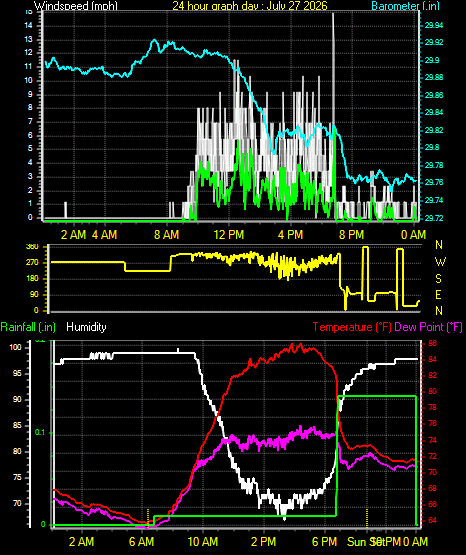The image size is (466, 555).
Task: Click the Dew Point (°F) legend label
Action: click(428, 327)
